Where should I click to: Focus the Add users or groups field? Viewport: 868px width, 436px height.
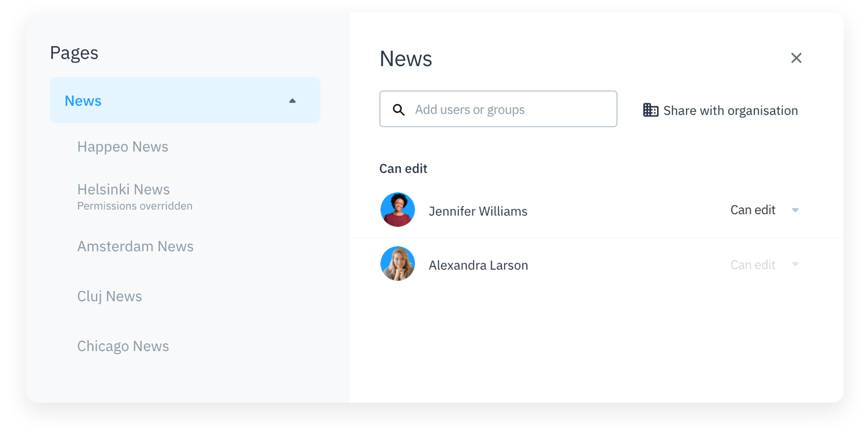click(x=509, y=110)
